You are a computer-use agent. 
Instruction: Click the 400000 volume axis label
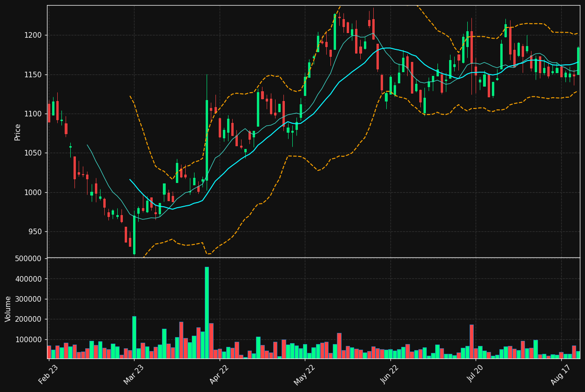pos(28,279)
